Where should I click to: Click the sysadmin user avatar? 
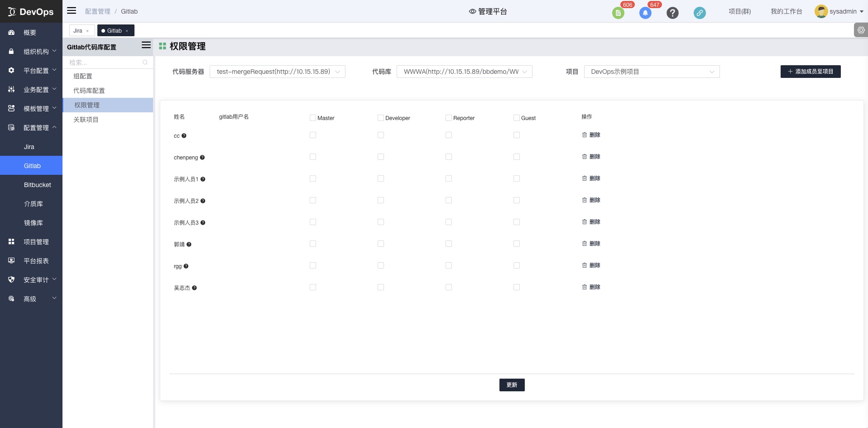821,11
